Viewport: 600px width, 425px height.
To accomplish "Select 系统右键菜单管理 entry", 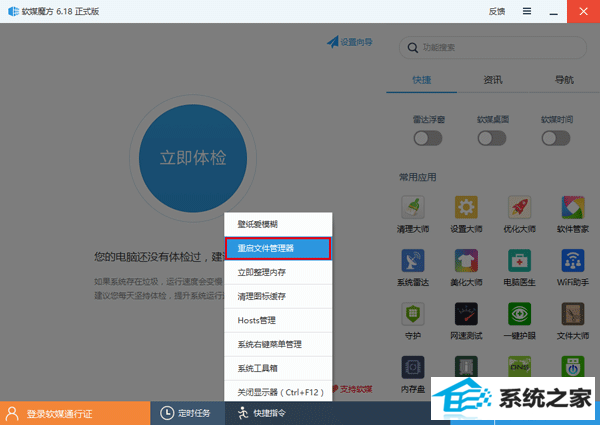I will (278, 344).
